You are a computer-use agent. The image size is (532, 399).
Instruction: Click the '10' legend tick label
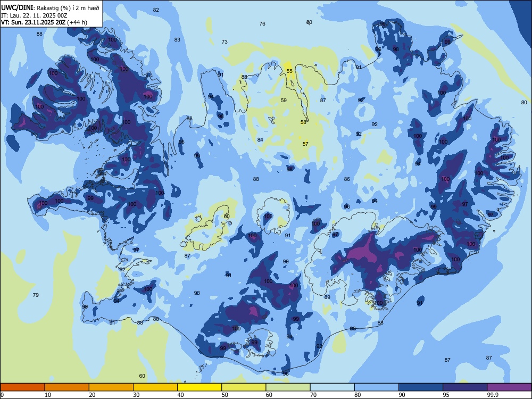[48, 395]
